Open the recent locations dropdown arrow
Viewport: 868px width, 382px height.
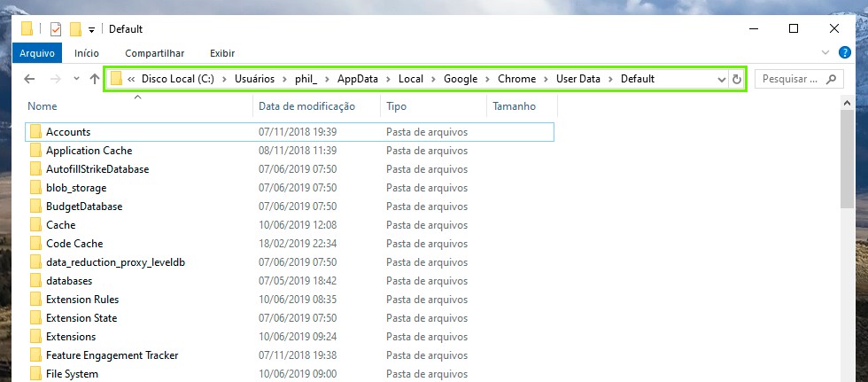click(x=76, y=79)
